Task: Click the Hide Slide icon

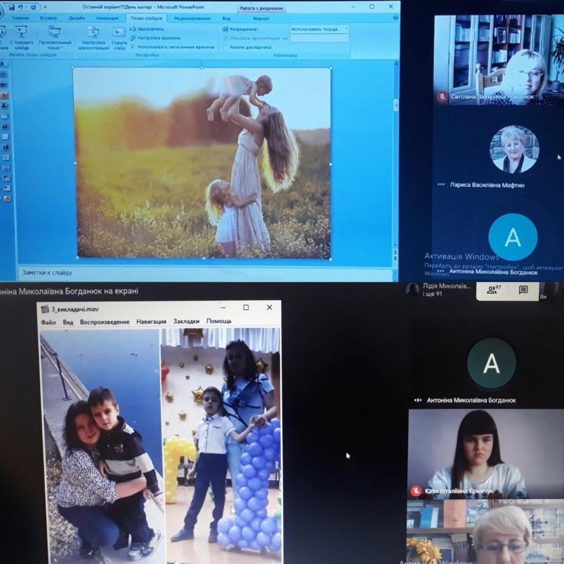Action: pos(119,33)
